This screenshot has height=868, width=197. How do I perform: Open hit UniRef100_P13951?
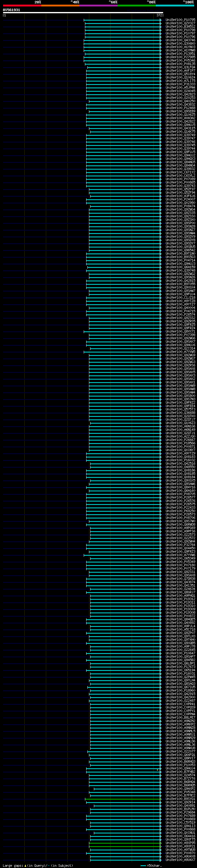180,54
